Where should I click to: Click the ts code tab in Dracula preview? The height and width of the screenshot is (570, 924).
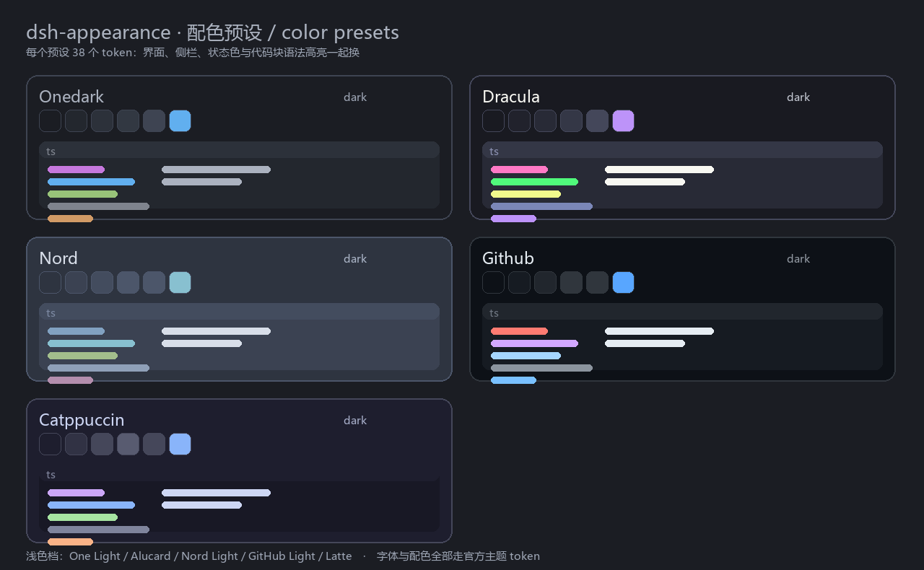(x=682, y=150)
